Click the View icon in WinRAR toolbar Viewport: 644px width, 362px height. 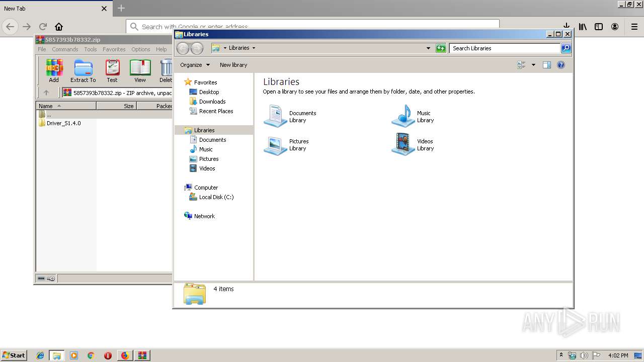(140, 70)
